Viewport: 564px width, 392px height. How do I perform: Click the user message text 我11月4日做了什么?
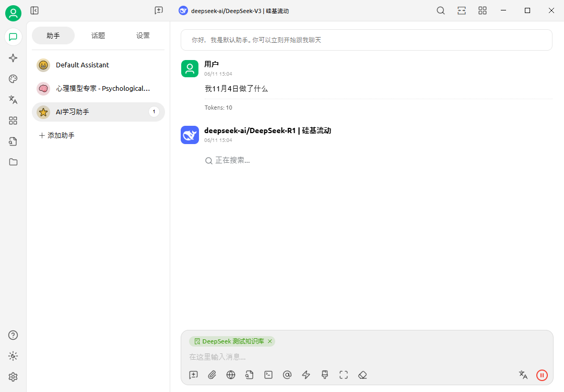(x=237, y=88)
